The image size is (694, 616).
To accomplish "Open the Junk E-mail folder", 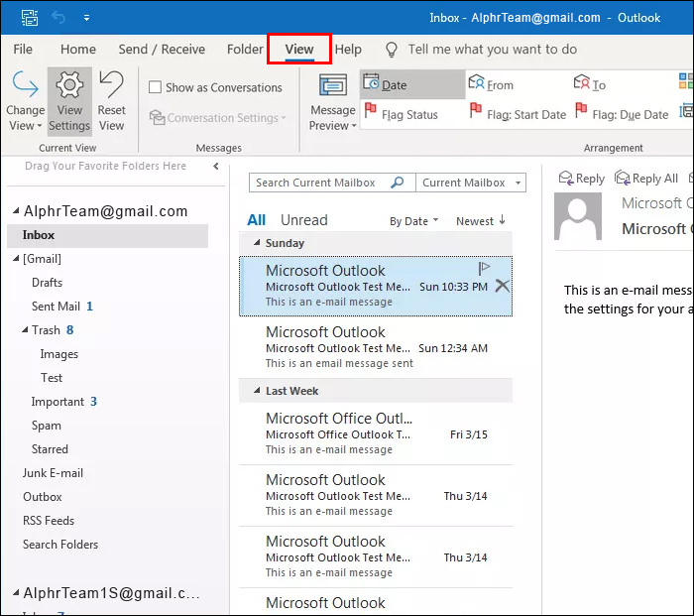I will 53,473.
